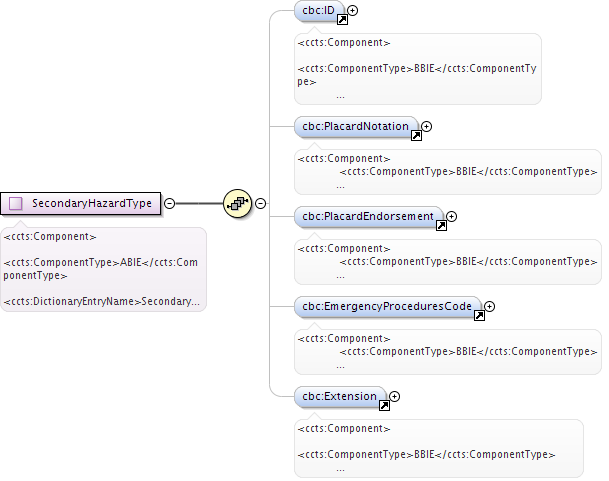
Task: Expand the cbc:Extension element
Action: [x=394, y=396]
